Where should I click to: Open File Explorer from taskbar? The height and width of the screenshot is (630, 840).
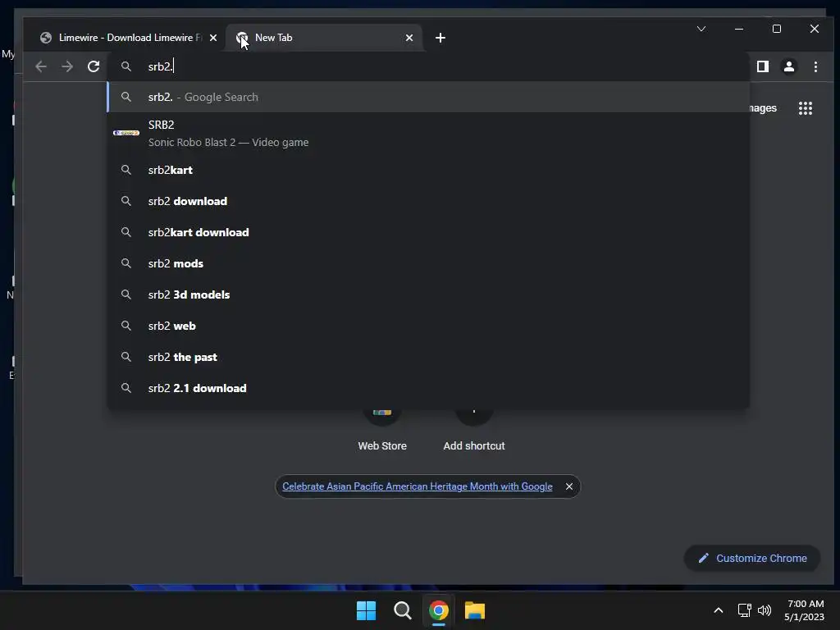pyautogui.click(x=475, y=610)
